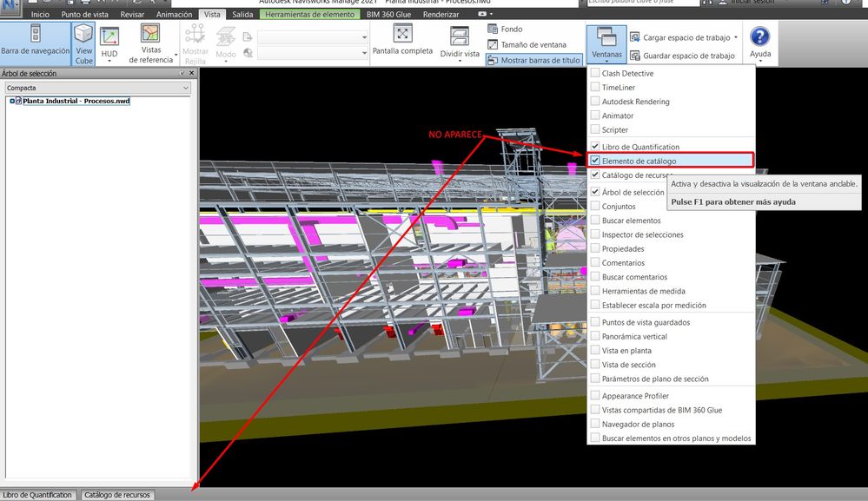Open Ayuda help icon
This screenshot has height=501, width=868.
pos(759,36)
